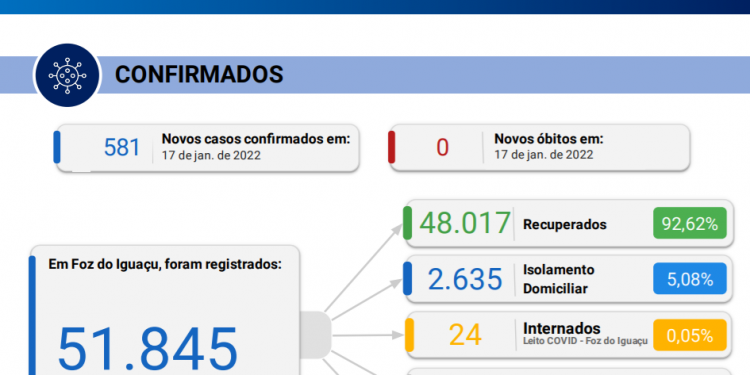The image size is (750, 375).
Task: Select 'Novos casos confirmados em:' label
Action: [x=256, y=139]
